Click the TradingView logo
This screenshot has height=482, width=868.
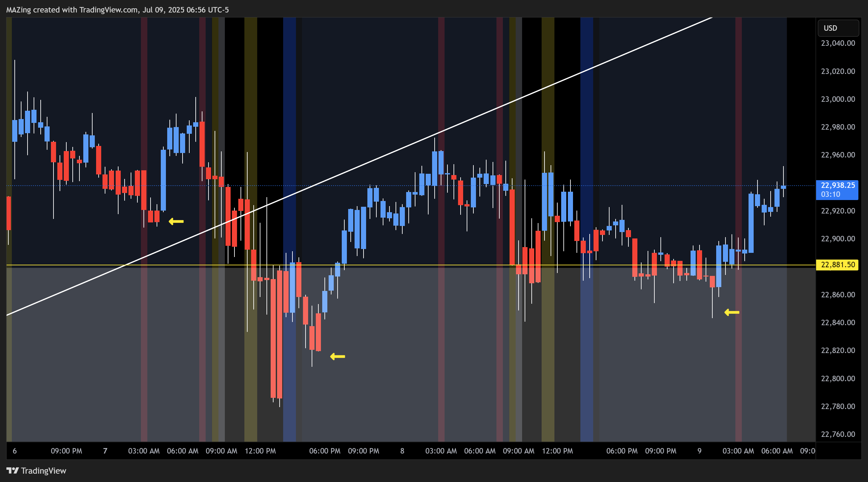click(x=37, y=470)
